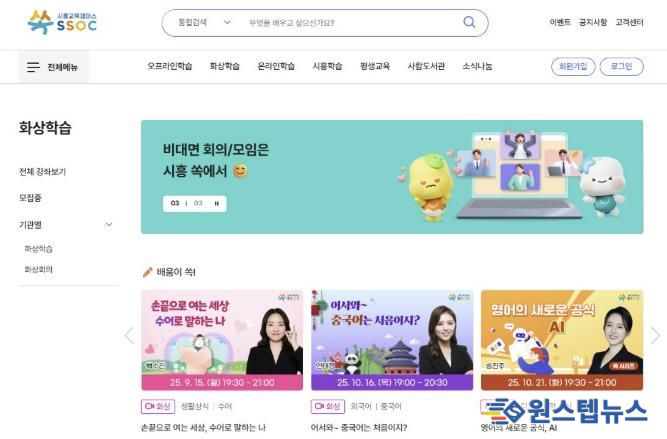Open the 평생교육 menu item
The width and height of the screenshot is (667, 439).
coord(375,66)
